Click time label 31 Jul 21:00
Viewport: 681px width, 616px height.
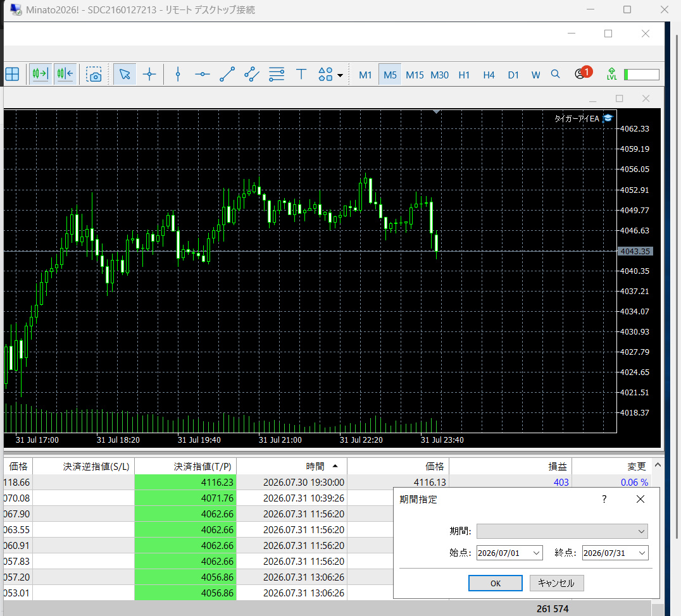[280, 440]
